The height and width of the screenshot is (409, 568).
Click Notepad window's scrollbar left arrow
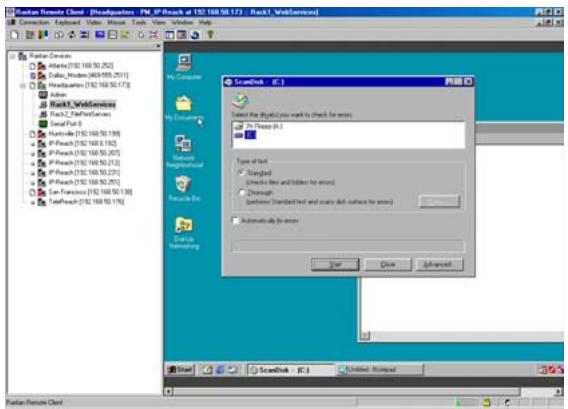coord(366,335)
